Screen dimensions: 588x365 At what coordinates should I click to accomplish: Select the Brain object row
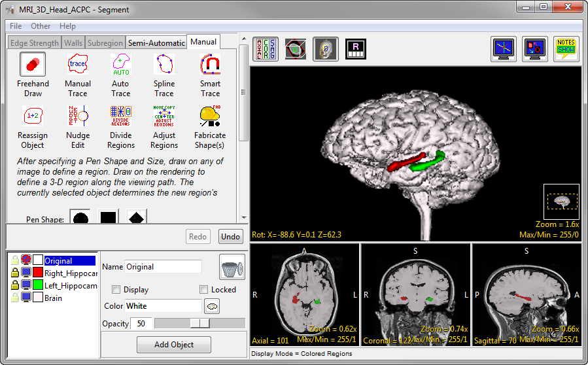click(x=53, y=298)
